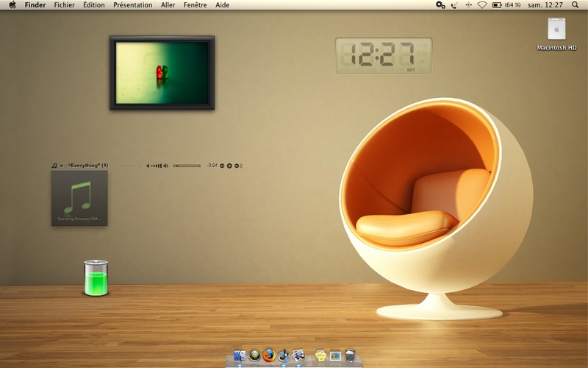The width and height of the screenshot is (588, 368).
Task: Open iTunes from the Dock
Action: tap(284, 355)
